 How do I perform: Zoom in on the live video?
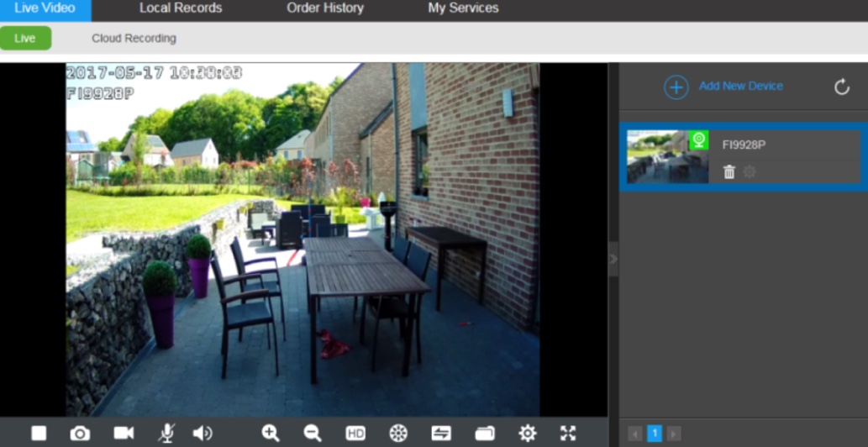coord(270,433)
